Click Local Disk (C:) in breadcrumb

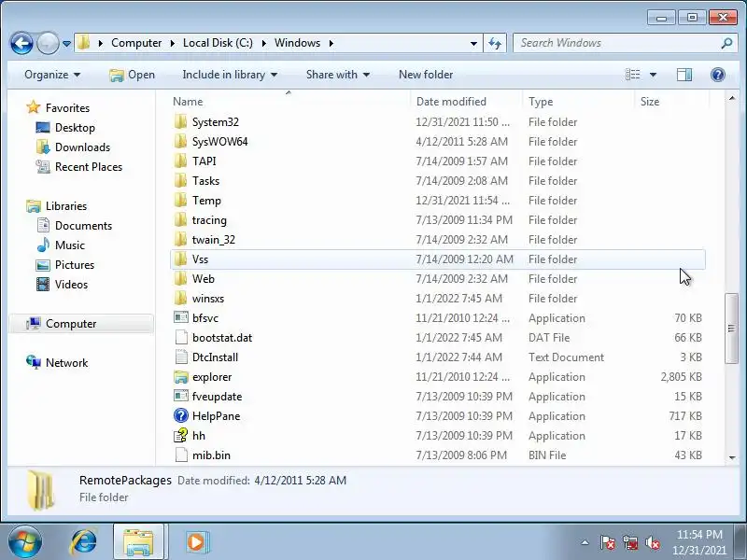click(218, 43)
